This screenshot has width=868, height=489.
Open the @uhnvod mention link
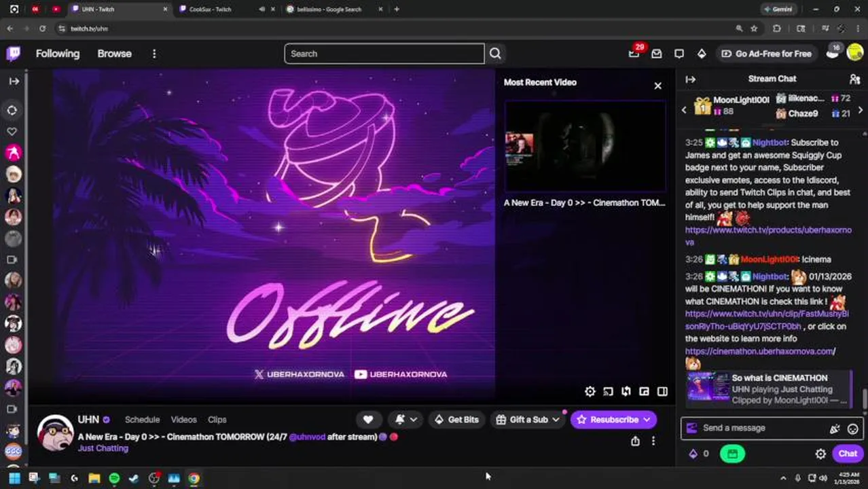pyautogui.click(x=307, y=437)
